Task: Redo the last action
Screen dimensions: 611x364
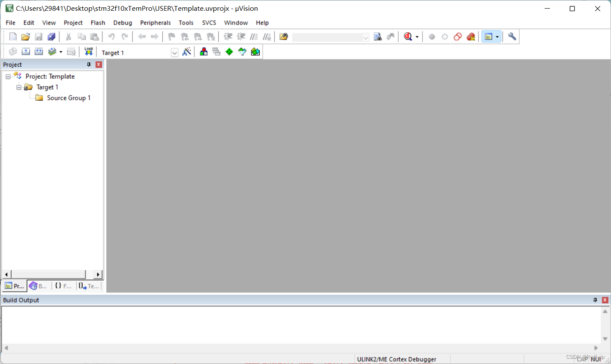Action: click(124, 37)
